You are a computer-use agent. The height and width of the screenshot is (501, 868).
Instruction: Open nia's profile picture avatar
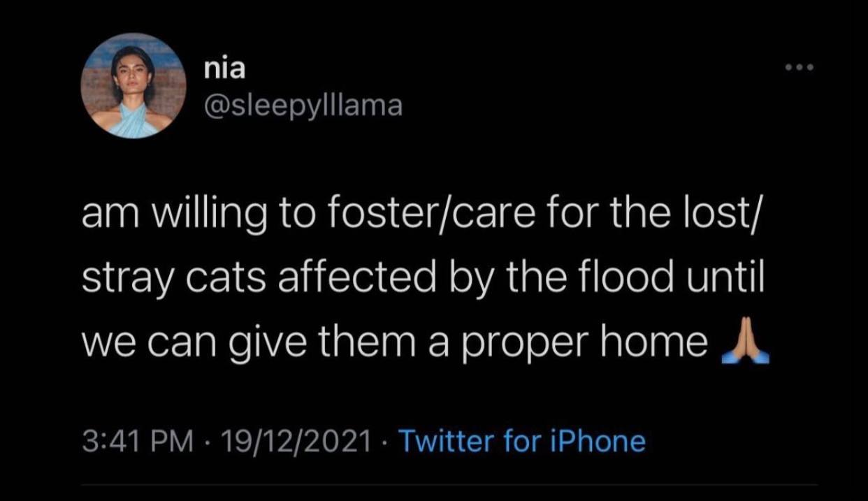tap(133, 85)
